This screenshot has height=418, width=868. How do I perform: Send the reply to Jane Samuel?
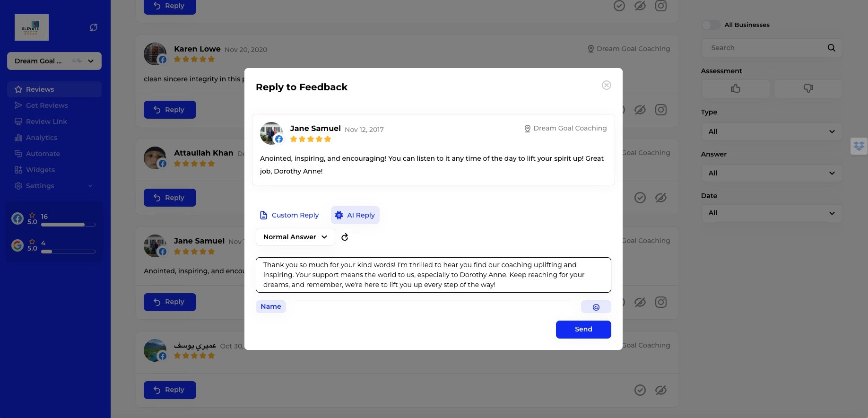click(x=583, y=330)
